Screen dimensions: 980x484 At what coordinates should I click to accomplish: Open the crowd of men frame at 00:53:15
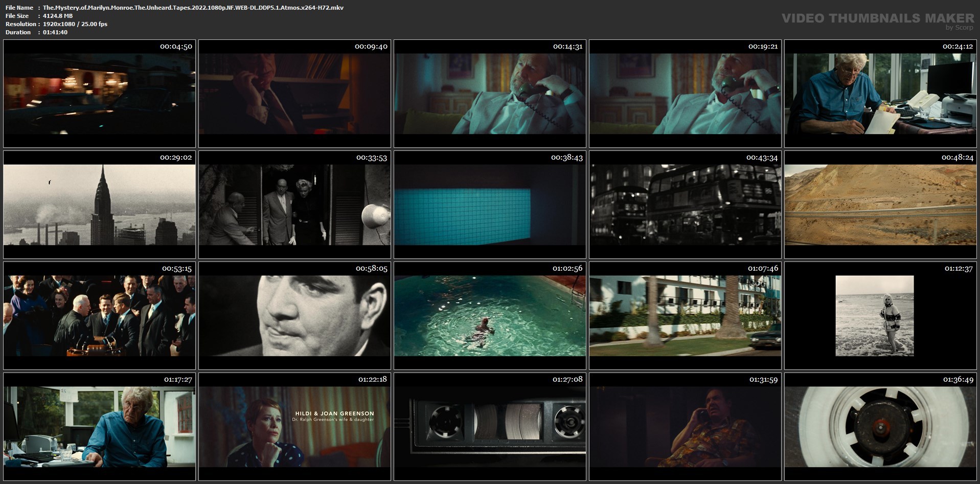[x=99, y=316]
